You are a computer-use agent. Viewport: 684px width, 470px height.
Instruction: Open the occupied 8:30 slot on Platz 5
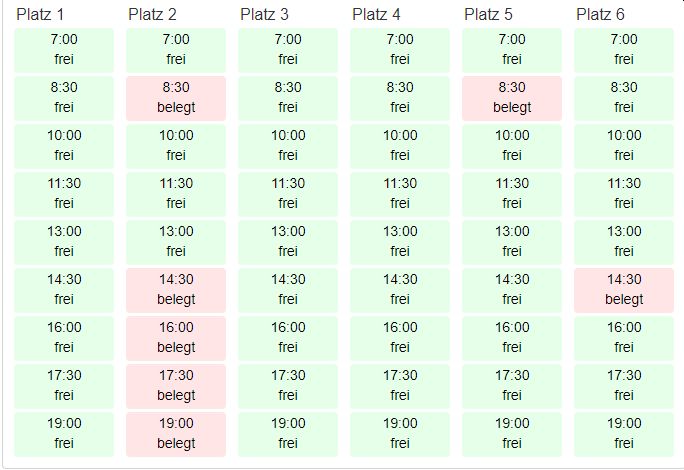coord(512,98)
